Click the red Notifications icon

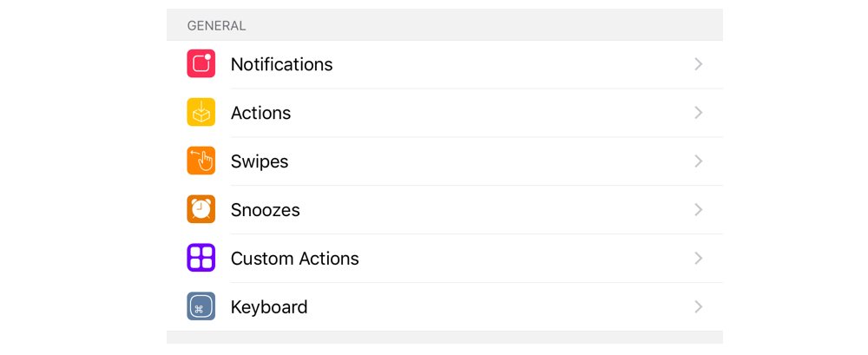pyautogui.click(x=201, y=63)
